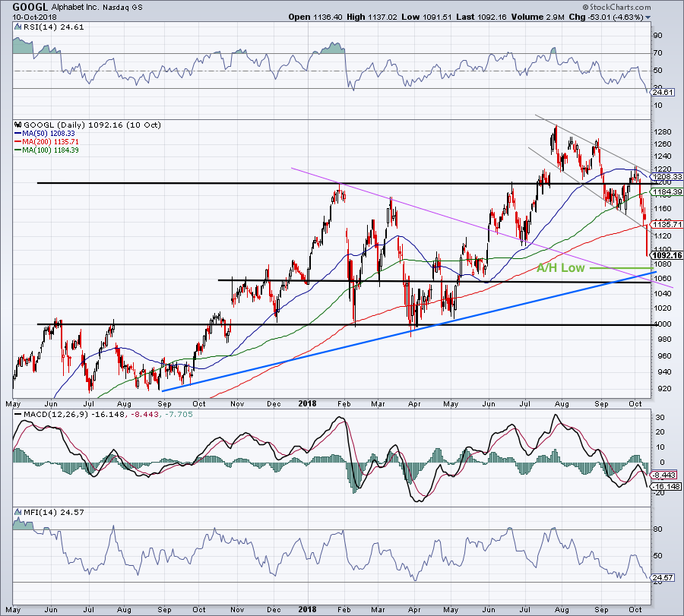Click the Low 1091.51 value
The height and width of the screenshot is (616, 684).
pyautogui.click(x=426, y=17)
